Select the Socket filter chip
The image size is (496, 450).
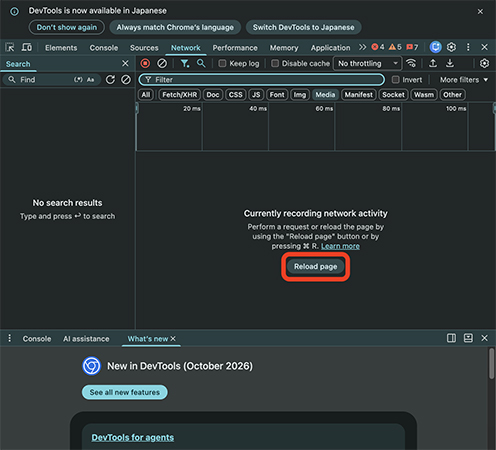(x=393, y=95)
